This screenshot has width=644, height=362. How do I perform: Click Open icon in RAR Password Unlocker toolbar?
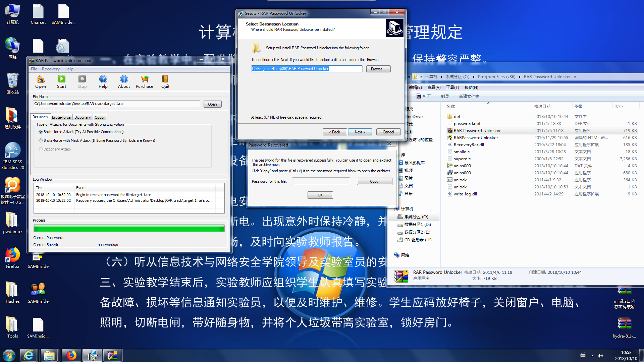tap(41, 81)
